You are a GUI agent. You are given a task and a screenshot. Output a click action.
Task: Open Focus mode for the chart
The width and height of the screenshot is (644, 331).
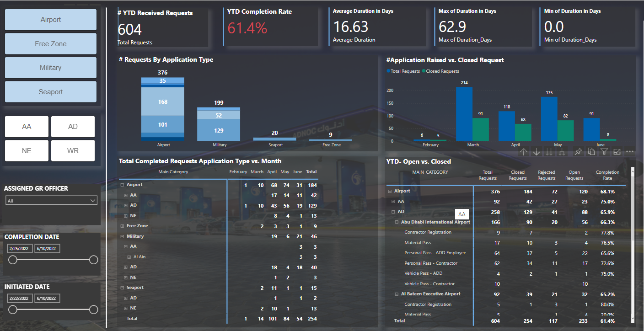coord(617,152)
